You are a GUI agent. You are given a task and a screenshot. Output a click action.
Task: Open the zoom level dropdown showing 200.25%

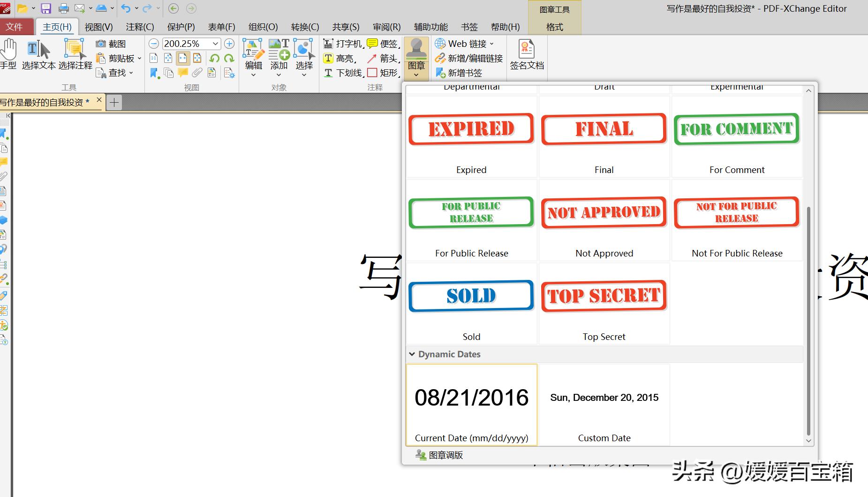coord(215,44)
